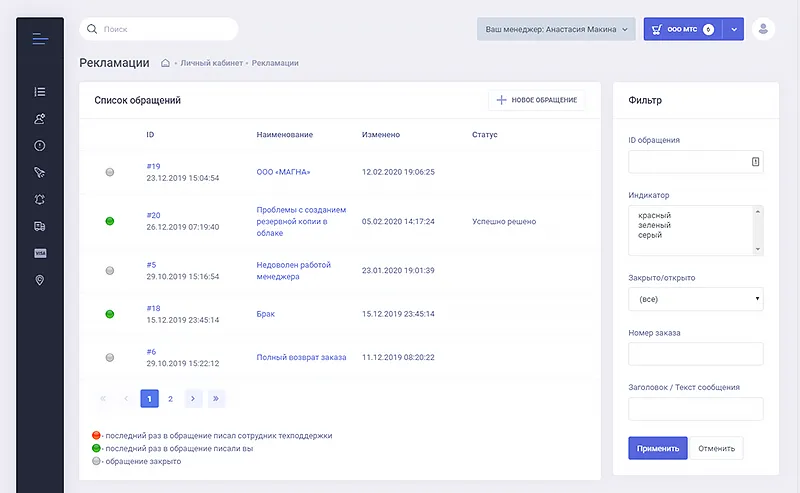The height and width of the screenshot is (493, 800).
Task: Open the user profile sidebar icon
Action: tap(40, 118)
